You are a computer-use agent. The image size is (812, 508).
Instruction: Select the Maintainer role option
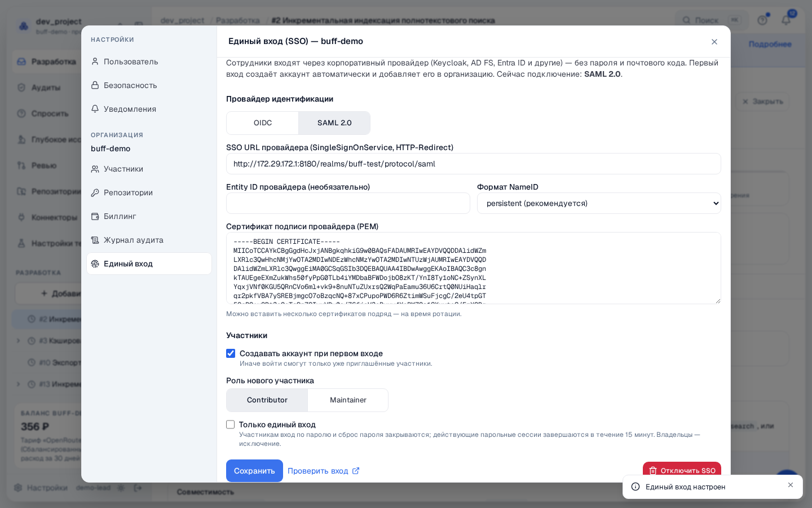[348, 400]
